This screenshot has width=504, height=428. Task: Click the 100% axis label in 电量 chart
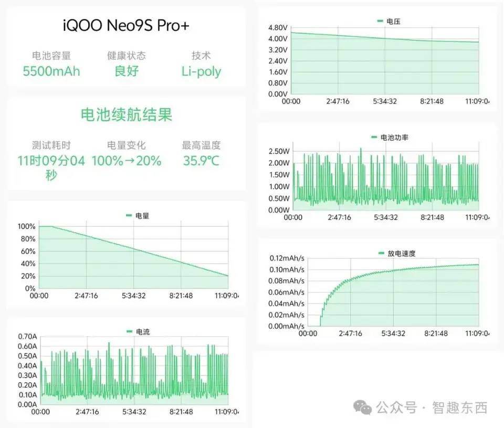[x=26, y=227]
